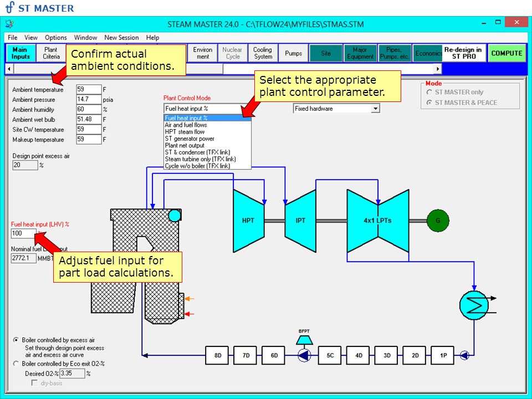532x399 pixels.
Task: Choose ST & condenser (TFX link) option
Action: tap(207, 152)
